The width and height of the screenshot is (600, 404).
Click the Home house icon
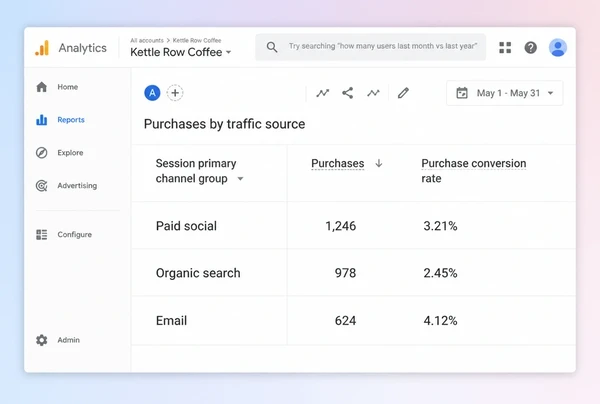point(41,87)
